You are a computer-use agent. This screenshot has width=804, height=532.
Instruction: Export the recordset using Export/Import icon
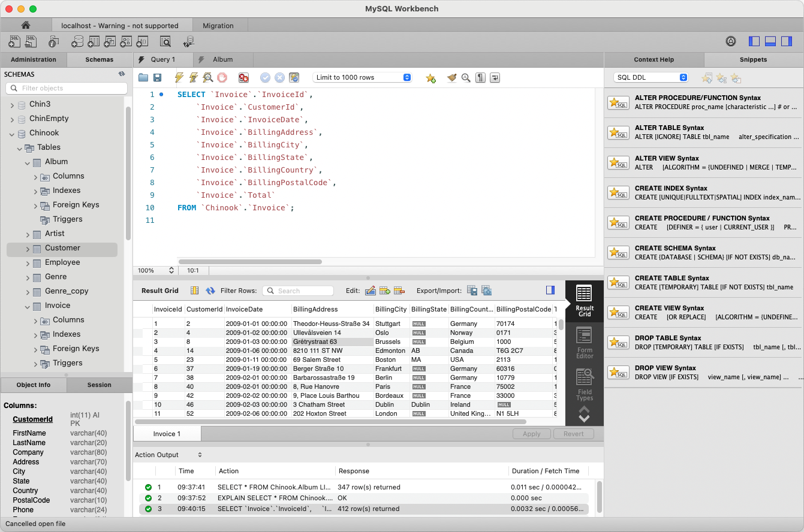[472, 290]
